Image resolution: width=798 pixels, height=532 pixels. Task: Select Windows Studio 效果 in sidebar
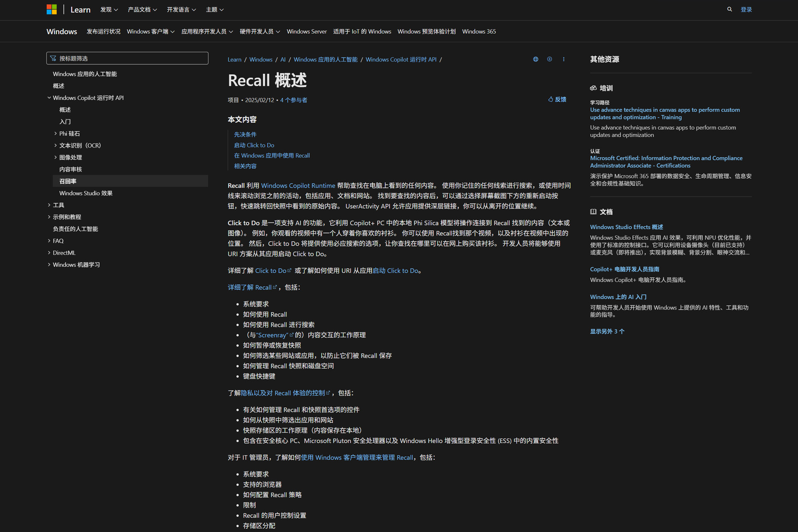[x=86, y=193]
